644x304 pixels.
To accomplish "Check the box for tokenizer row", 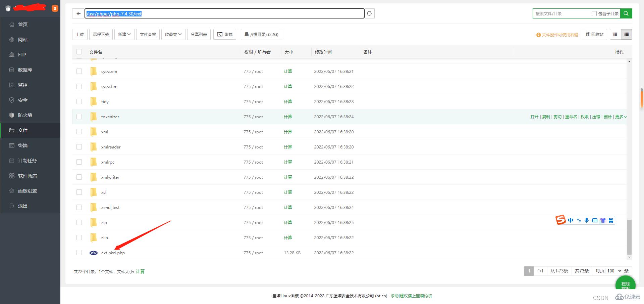I will (x=79, y=117).
